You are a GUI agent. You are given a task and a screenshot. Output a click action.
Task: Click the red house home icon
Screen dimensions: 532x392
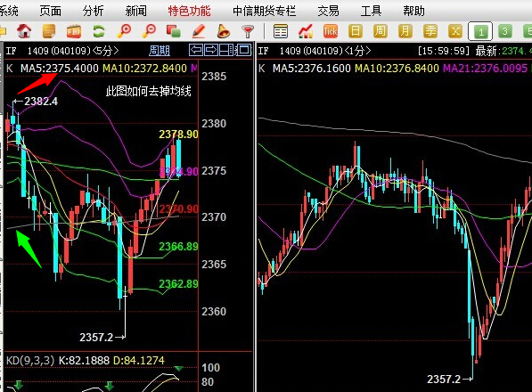click(24, 31)
